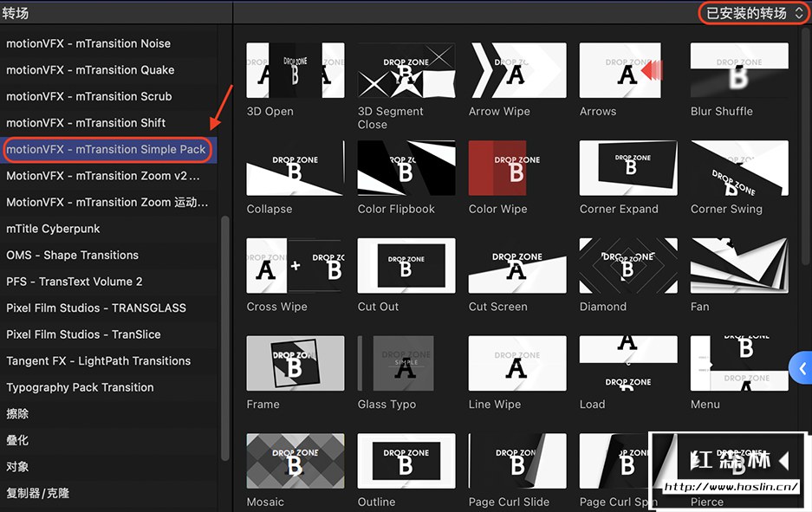Image resolution: width=812 pixels, height=512 pixels.
Task: Click the Corner Expand label text
Action: pos(619,209)
